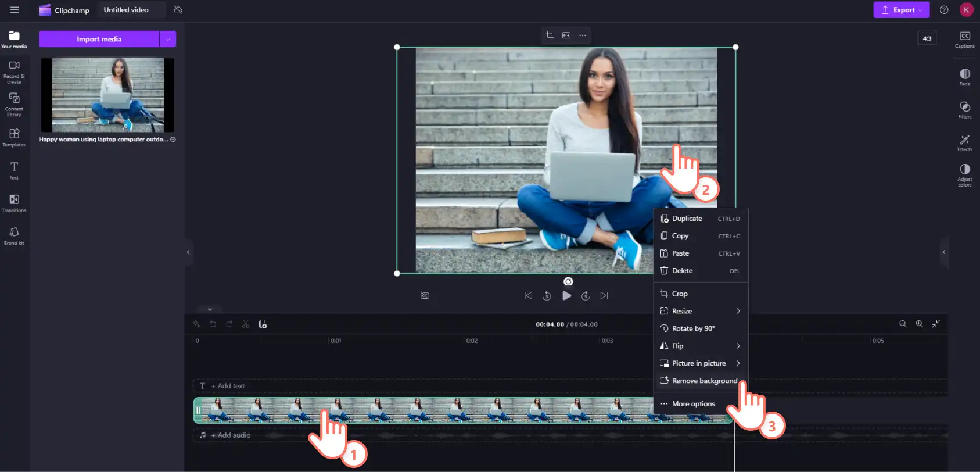Open user account avatar K
The width and height of the screenshot is (980, 472).
[x=966, y=10]
